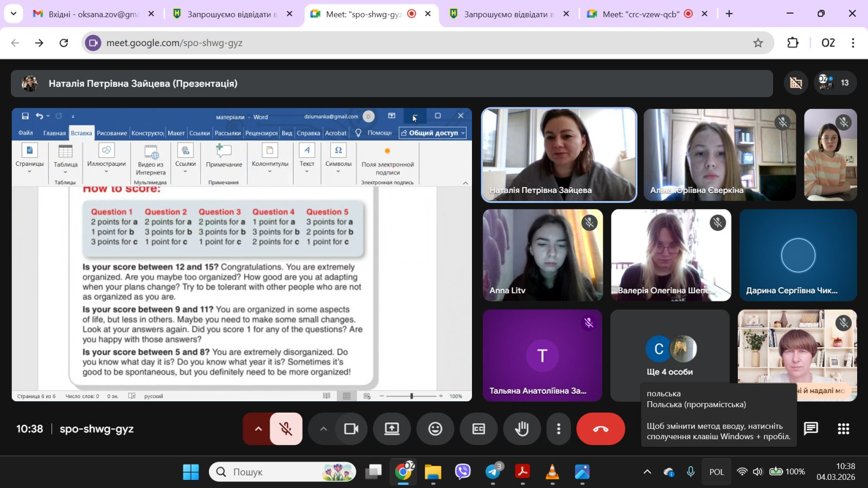Show hidden system tray icons
The image size is (868, 488).
pos(647,472)
